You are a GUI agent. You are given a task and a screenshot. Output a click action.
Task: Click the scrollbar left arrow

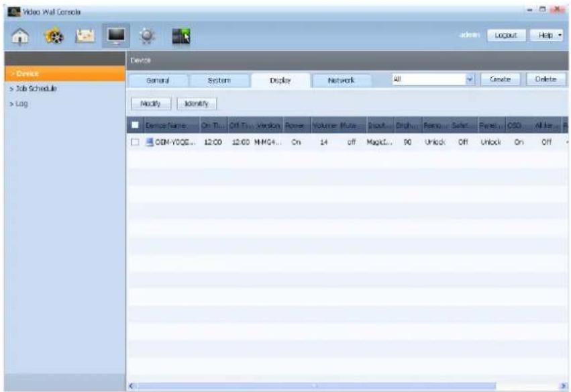click(132, 386)
